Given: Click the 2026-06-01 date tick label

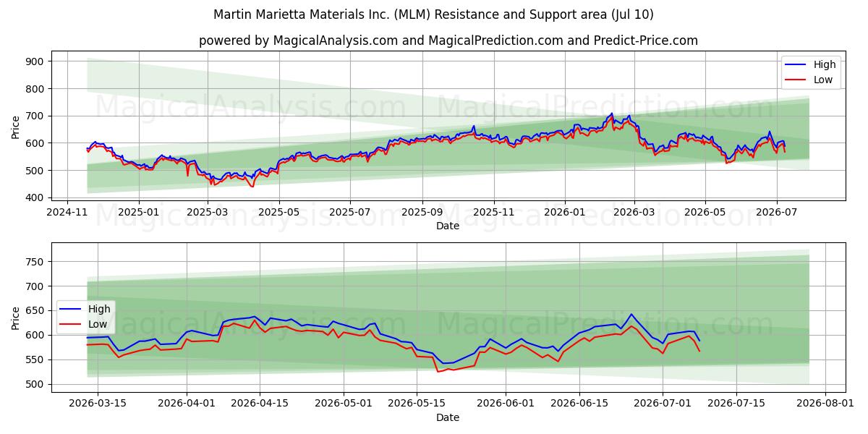Looking at the screenshot, I should (506, 404).
